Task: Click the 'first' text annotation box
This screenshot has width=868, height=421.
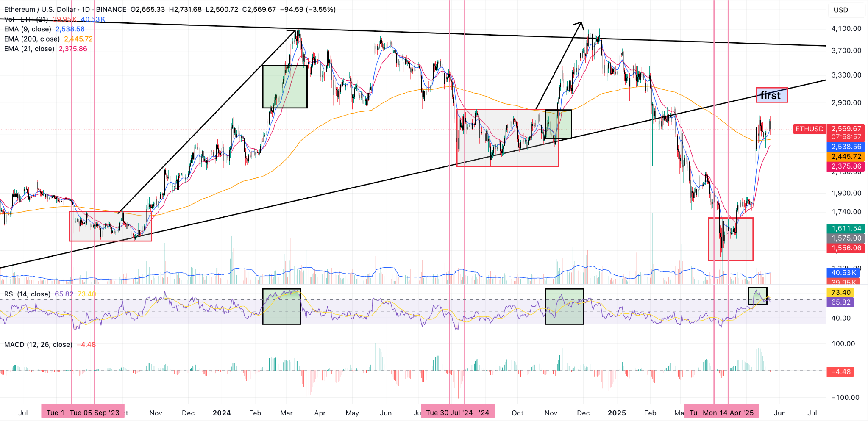Action: tap(771, 95)
